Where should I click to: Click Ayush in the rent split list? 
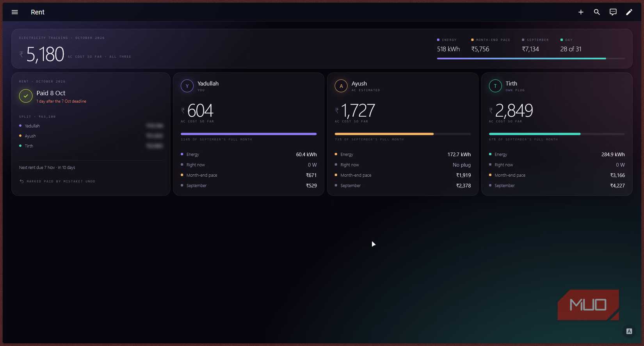[x=30, y=136]
